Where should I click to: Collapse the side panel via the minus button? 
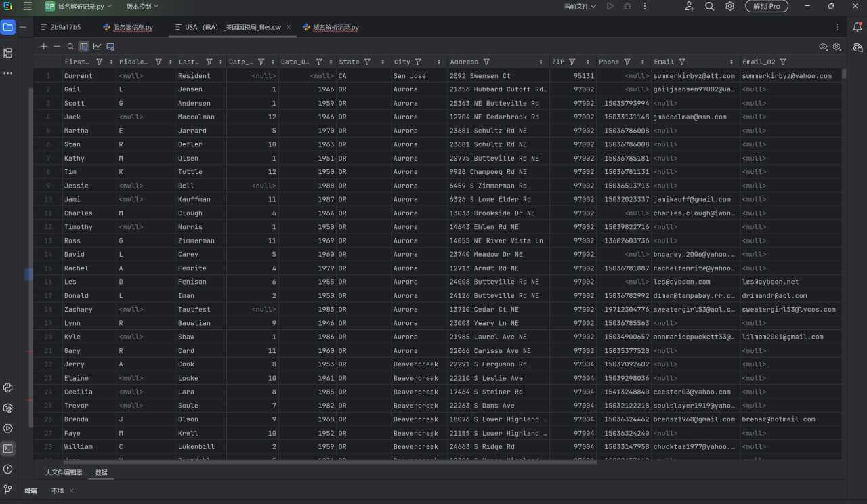(x=23, y=28)
